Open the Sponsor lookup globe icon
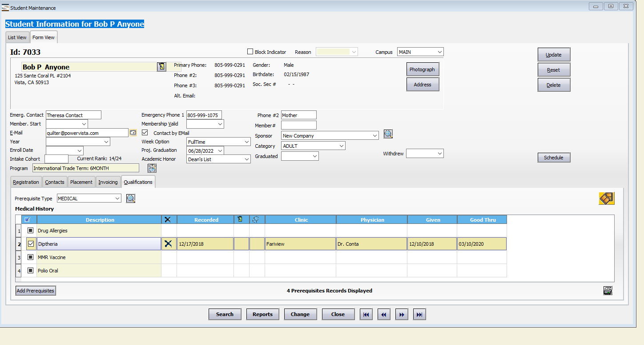This screenshot has height=345, width=644. (x=388, y=134)
